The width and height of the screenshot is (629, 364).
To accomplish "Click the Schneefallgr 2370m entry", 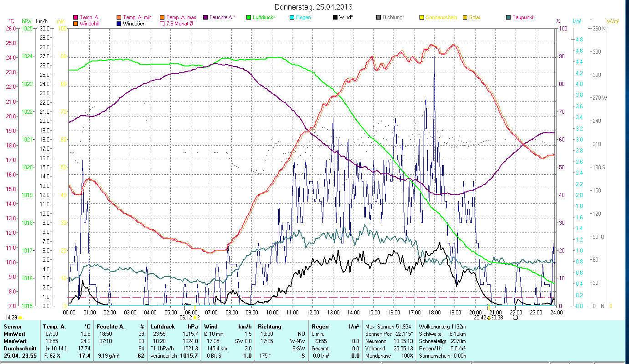I will tap(442, 341).
